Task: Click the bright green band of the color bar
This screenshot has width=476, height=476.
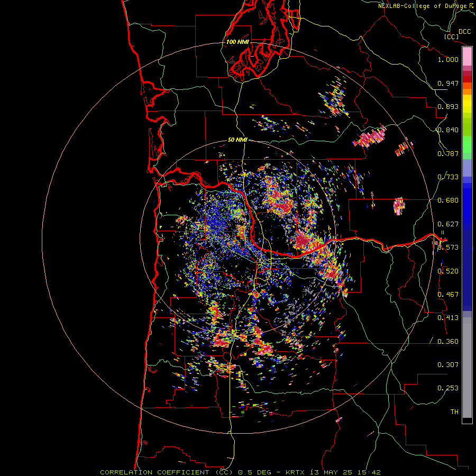Action: 467,144
